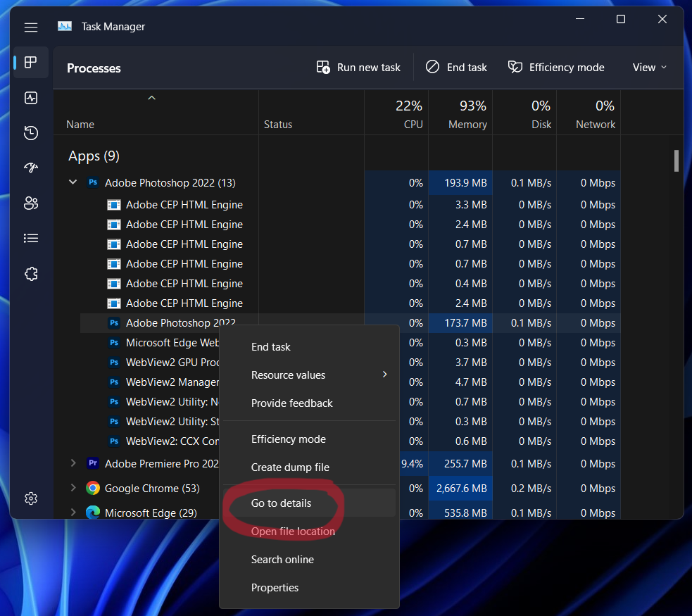Choose Open file location in context menu
The image size is (692, 616).
point(309,532)
